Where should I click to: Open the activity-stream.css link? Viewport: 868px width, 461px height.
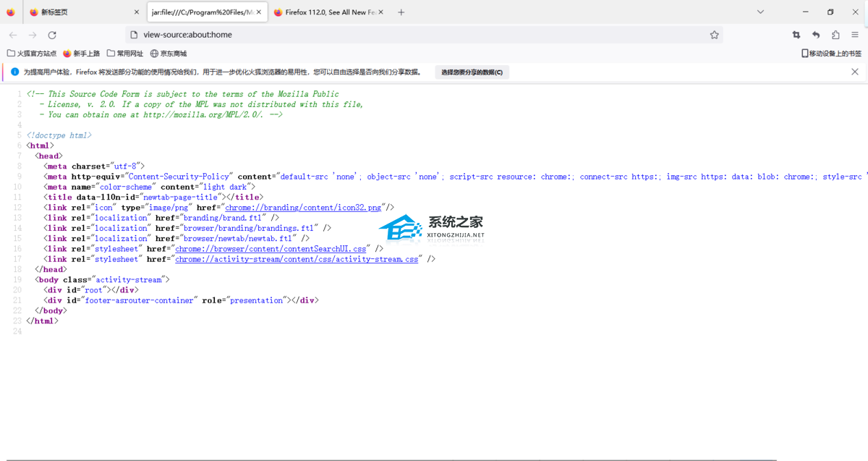click(297, 258)
